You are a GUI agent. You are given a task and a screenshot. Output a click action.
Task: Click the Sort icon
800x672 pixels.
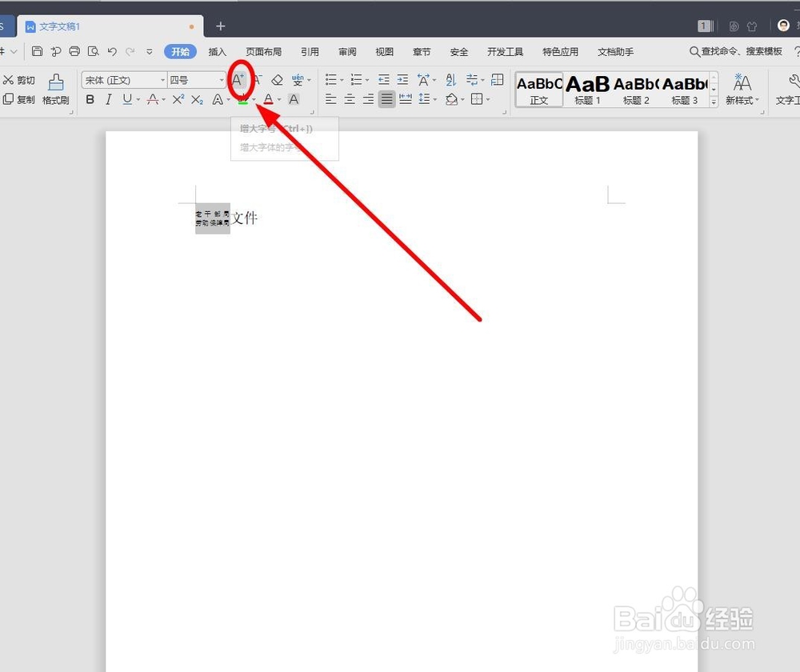[451, 79]
